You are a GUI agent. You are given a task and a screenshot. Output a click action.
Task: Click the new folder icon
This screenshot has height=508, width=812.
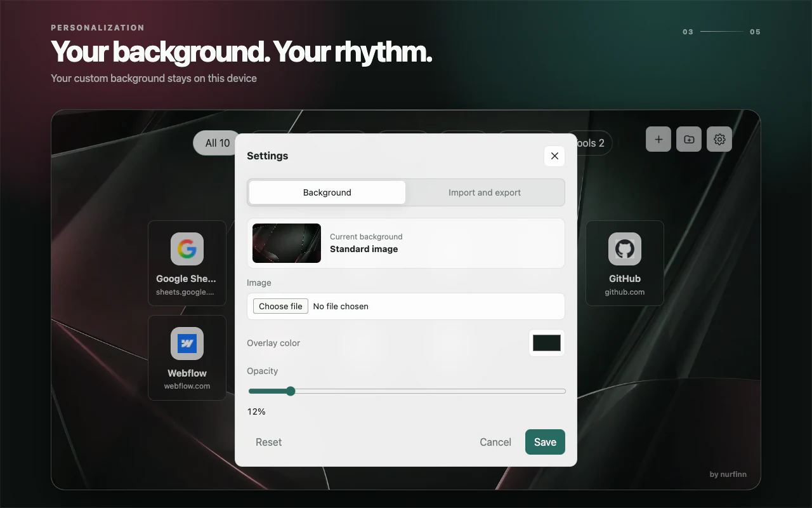click(689, 139)
